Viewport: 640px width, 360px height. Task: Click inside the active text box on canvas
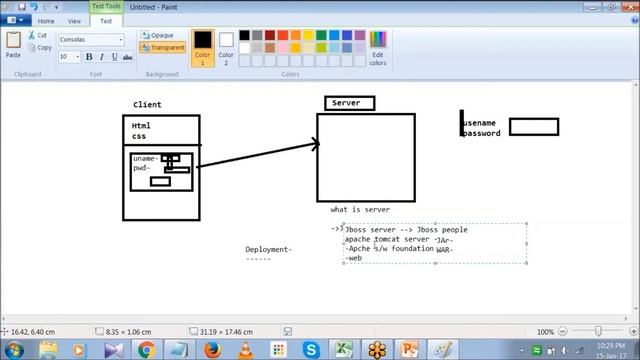tap(435, 243)
